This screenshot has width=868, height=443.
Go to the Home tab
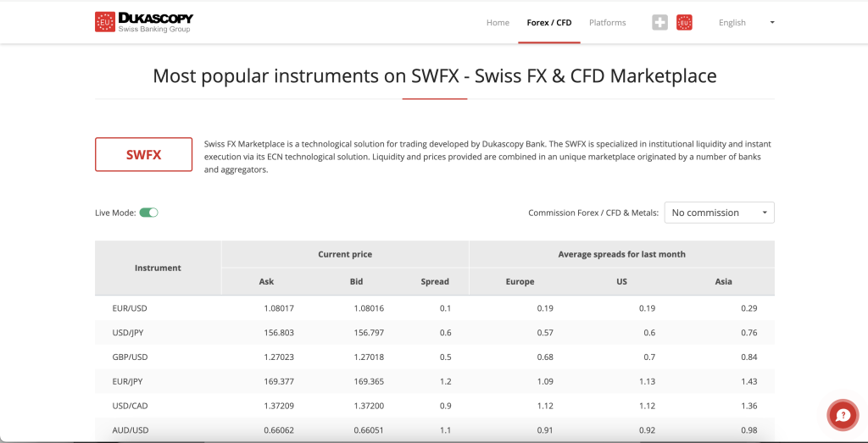tap(498, 23)
